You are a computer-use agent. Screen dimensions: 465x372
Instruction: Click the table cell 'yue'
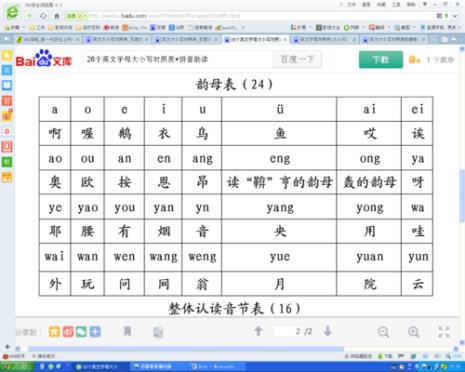point(279,257)
